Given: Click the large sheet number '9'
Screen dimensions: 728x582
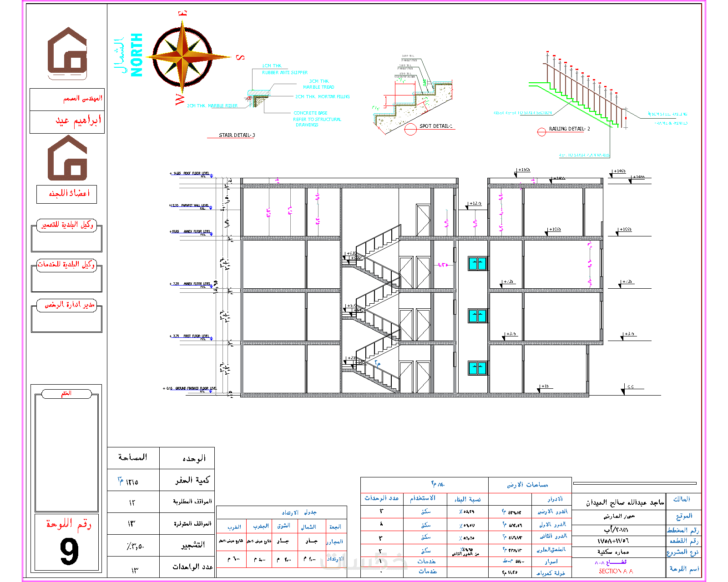Looking at the screenshot, I should pos(69,552).
